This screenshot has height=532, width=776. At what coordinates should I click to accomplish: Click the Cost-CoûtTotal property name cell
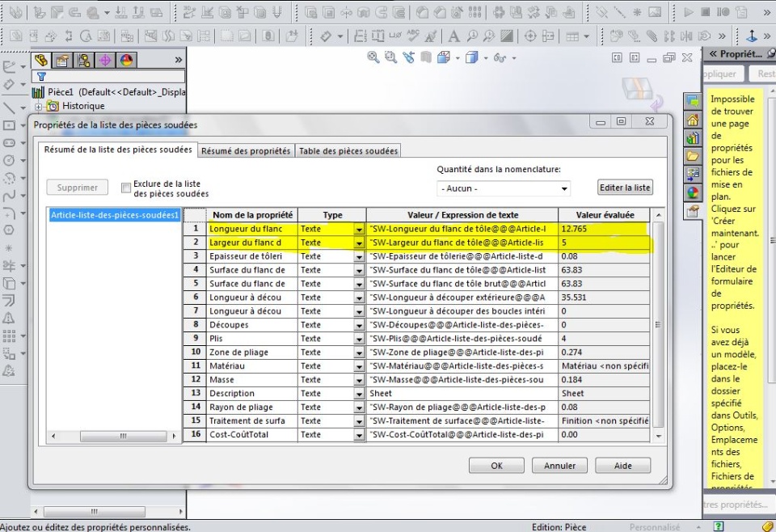coord(252,434)
